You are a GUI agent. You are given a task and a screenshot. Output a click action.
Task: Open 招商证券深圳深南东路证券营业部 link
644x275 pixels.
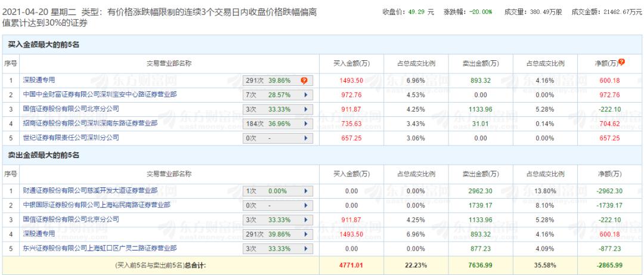coord(91,123)
